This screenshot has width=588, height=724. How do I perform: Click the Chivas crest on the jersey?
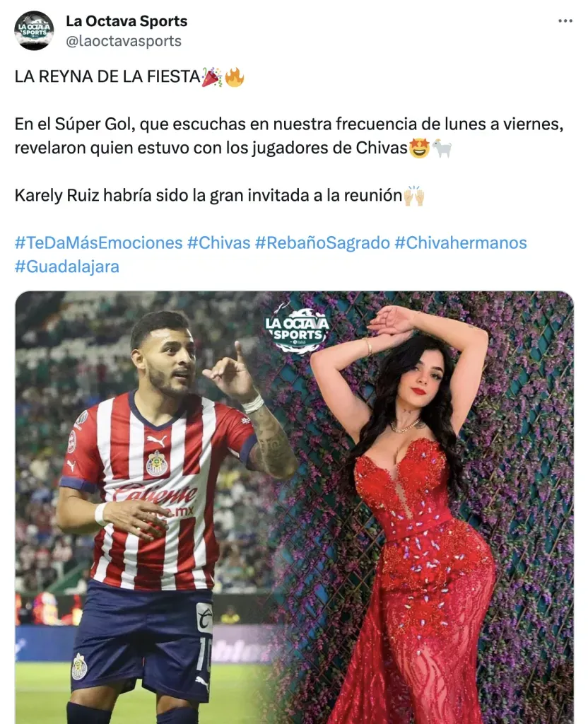(158, 463)
